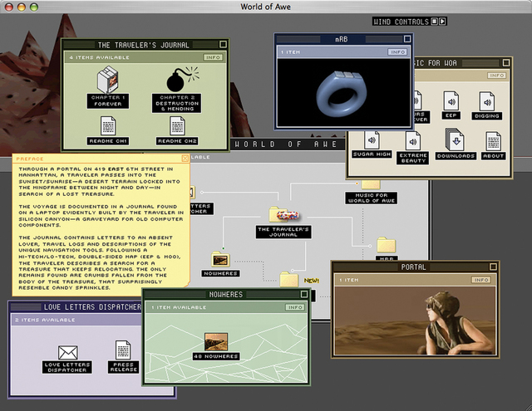
Task: Open the Press Release document
Action: (x=123, y=350)
